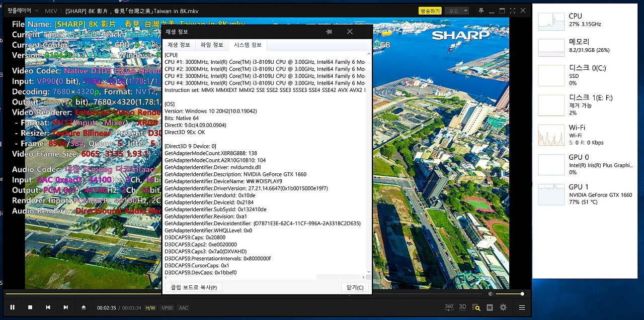Open the playlist search icon
This screenshot has height=320, width=644.
pos(476,307)
